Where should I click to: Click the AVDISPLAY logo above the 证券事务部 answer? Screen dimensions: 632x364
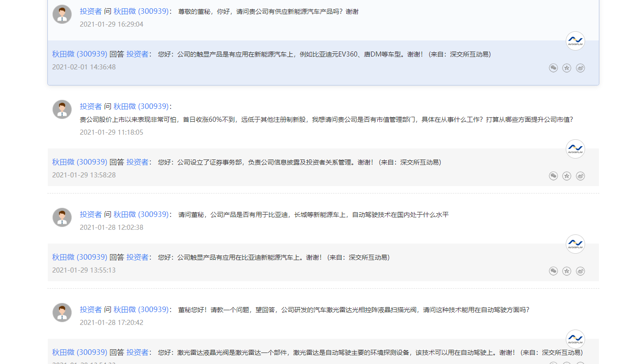[575, 149]
